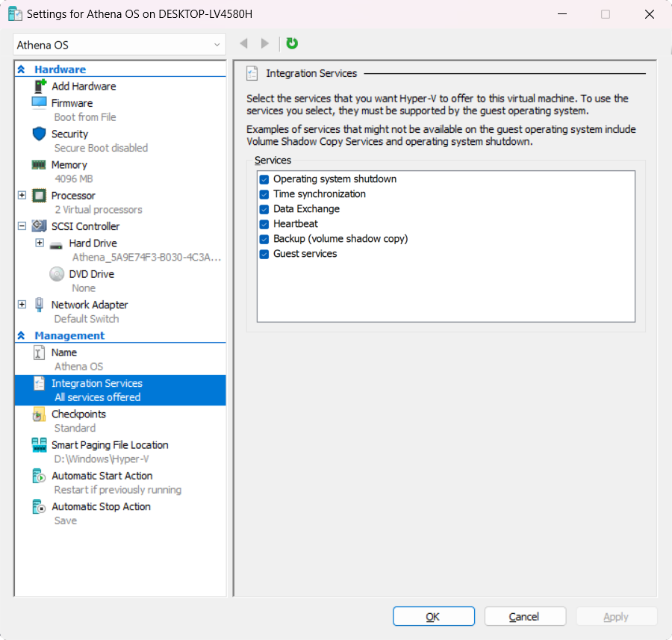Open Checkpoints settings via its icon

coord(39,414)
